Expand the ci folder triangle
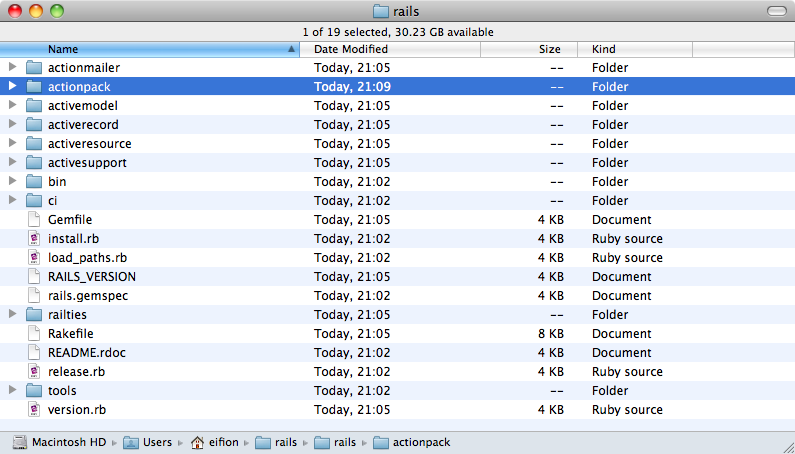Screen dimensions: 795x454 click(13, 200)
